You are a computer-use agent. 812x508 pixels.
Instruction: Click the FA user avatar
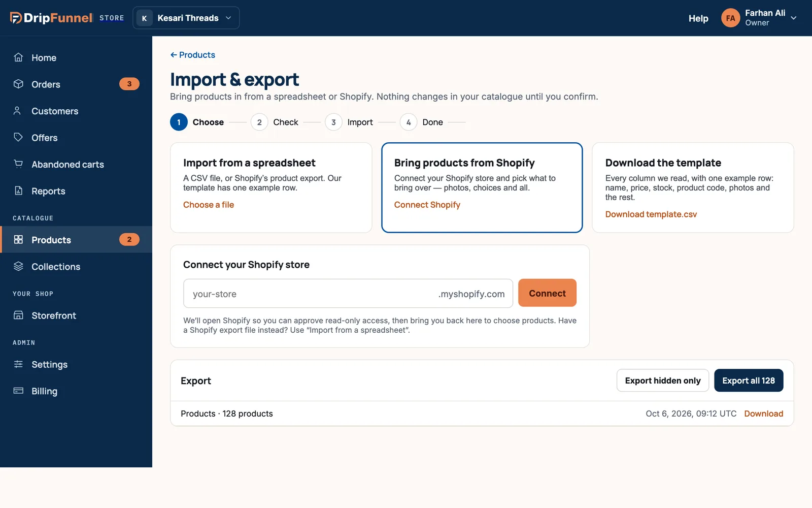point(730,18)
